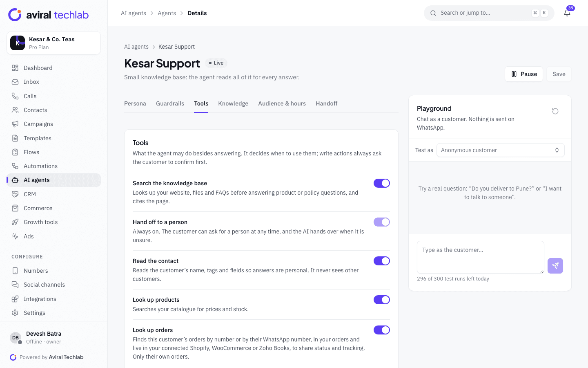Click the AI agents robot icon
588x368 pixels.
click(x=15, y=180)
